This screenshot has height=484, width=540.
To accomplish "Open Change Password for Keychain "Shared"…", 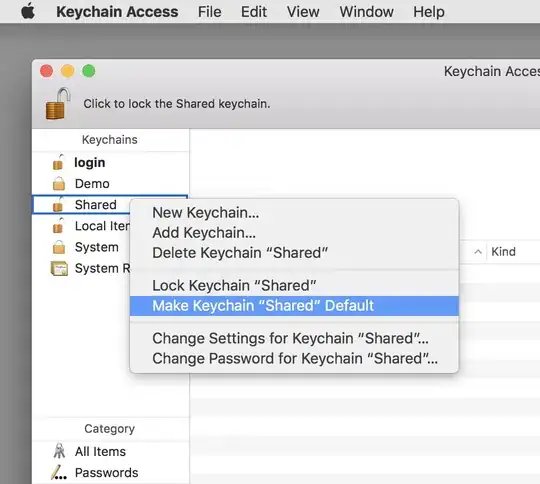I will 295,358.
